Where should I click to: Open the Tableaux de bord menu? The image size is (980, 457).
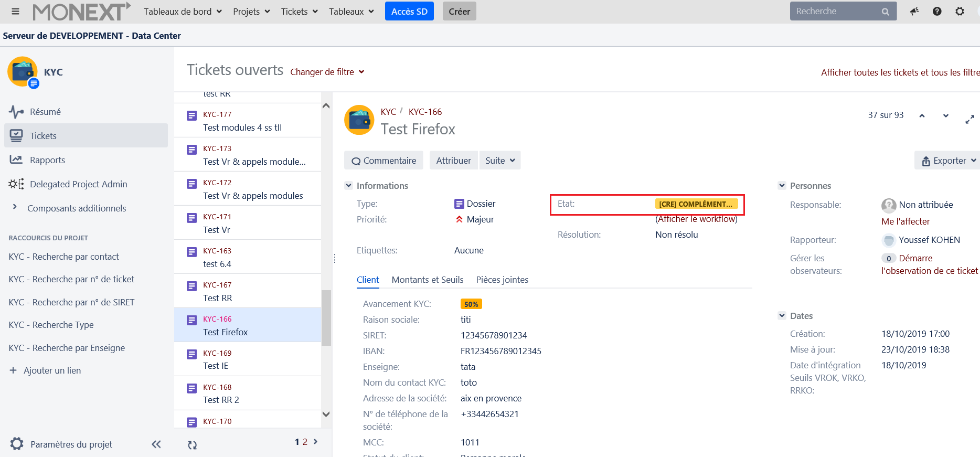tap(183, 12)
